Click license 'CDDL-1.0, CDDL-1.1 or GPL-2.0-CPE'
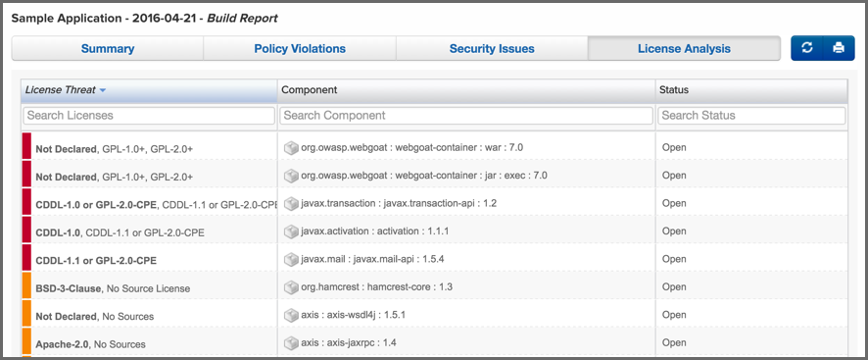The image size is (868, 360). pos(121,232)
